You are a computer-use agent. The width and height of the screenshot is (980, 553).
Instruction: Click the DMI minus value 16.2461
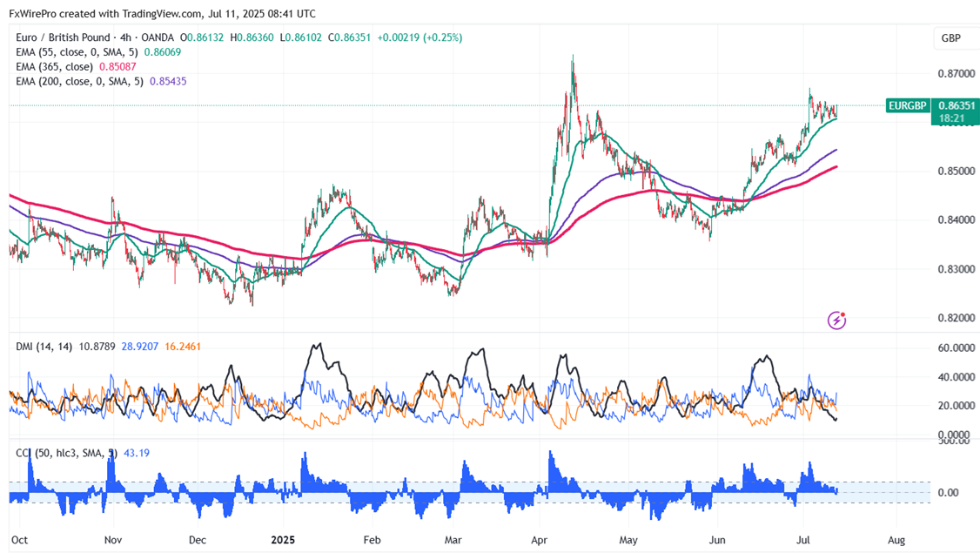point(183,346)
